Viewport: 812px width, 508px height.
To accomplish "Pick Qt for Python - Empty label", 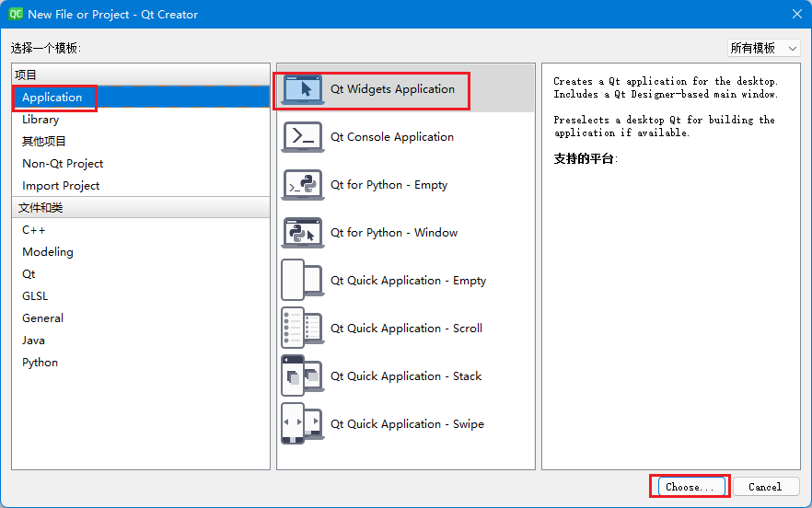I will tap(389, 185).
